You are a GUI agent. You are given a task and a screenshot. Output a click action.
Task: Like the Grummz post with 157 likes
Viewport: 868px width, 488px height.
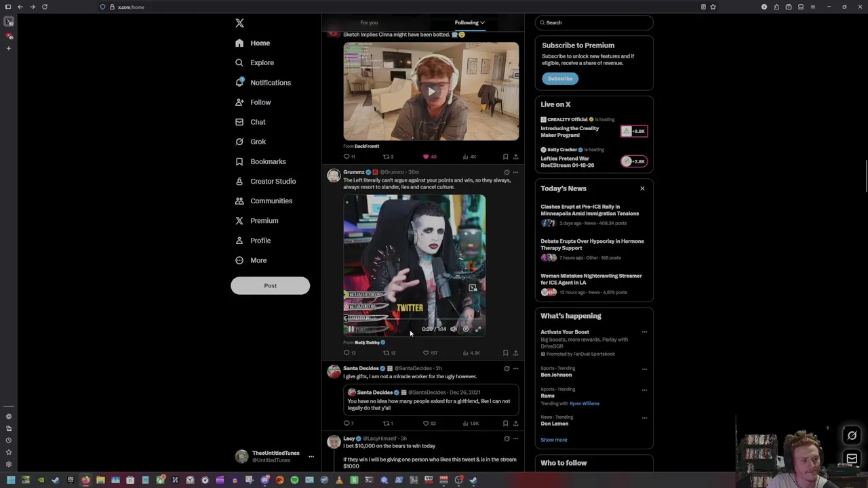tap(430, 353)
